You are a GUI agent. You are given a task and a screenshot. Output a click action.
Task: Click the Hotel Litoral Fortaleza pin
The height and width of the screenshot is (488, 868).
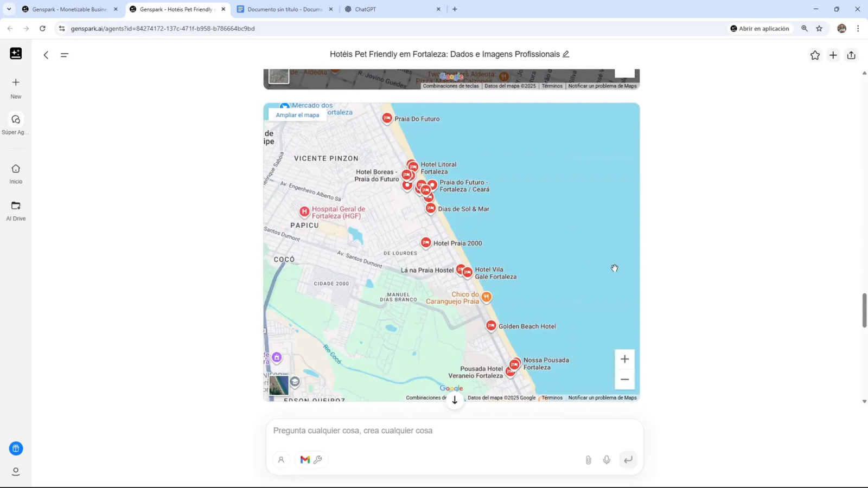[413, 166]
